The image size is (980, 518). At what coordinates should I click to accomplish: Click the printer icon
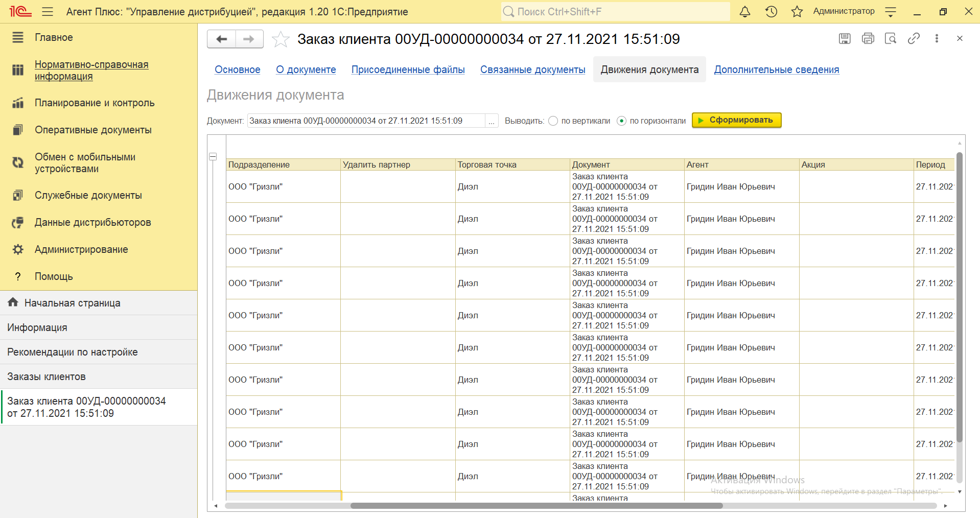coord(868,38)
